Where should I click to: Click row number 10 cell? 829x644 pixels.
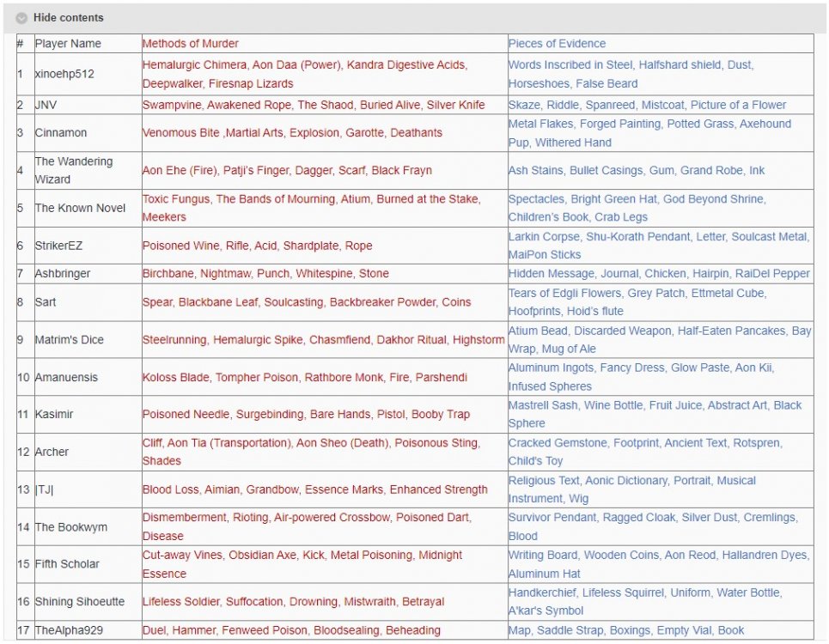26,377
